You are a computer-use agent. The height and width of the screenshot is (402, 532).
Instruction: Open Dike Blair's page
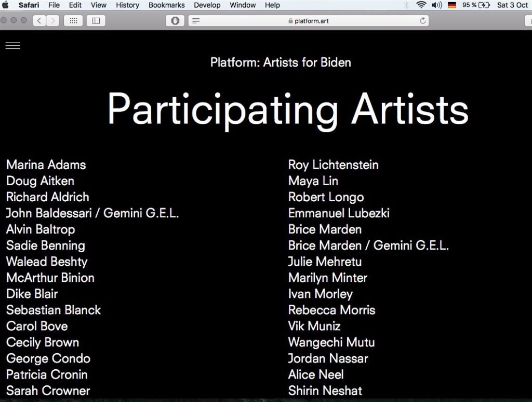tap(32, 294)
